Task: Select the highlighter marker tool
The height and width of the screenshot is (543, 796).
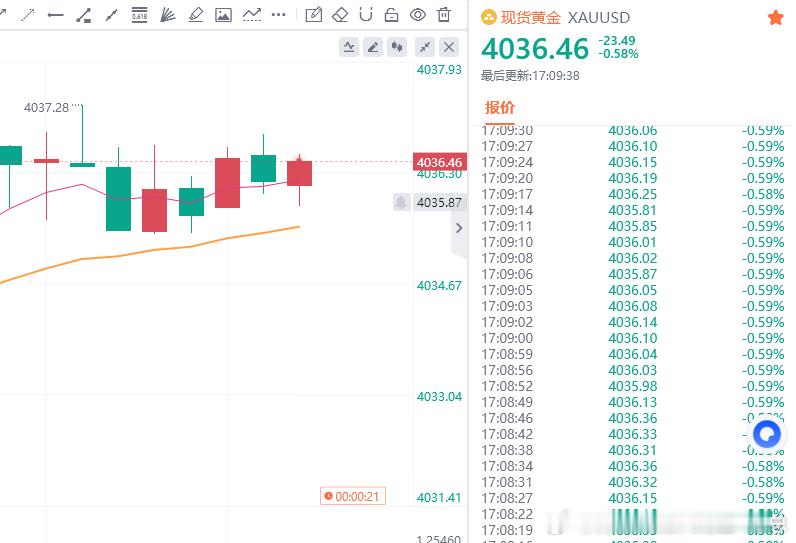Action: [195, 15]
